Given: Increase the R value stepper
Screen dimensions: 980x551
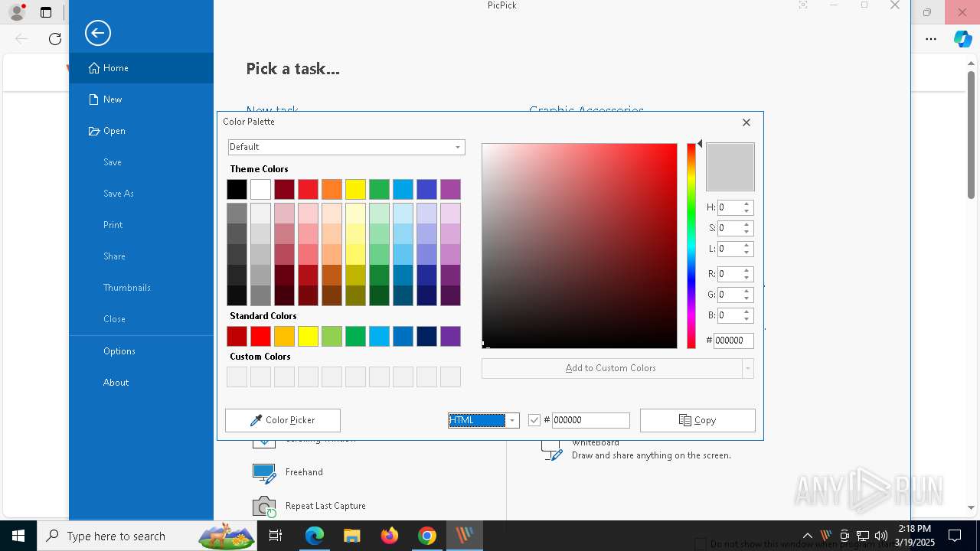Looking at the screenshot, I should click(746, 270).
